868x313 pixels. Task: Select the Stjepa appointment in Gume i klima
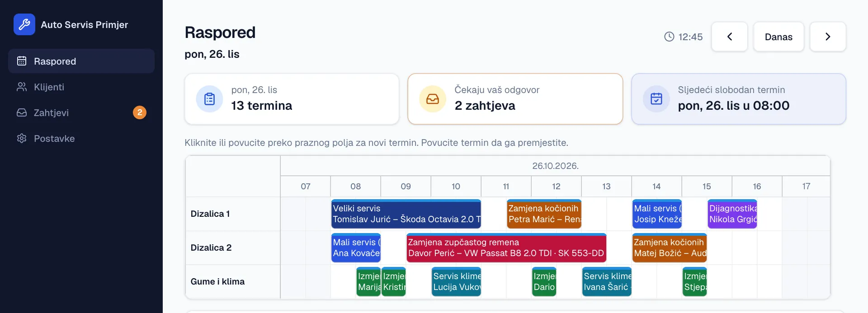click(x=694, y=281)
